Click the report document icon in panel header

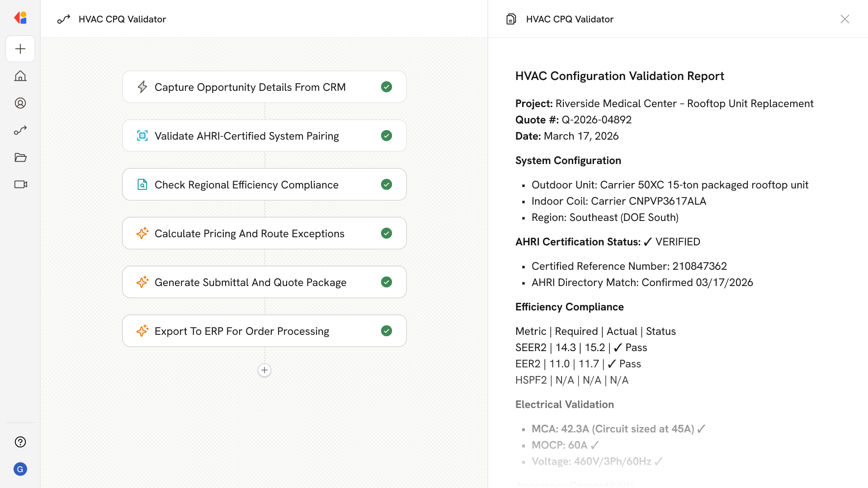[x=511, y=19]
